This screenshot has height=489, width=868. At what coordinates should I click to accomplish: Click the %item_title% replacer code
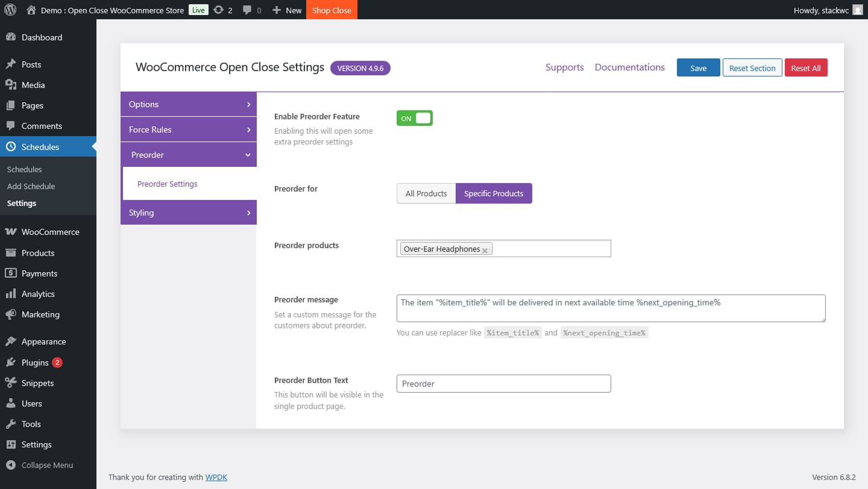click(513, 332)
